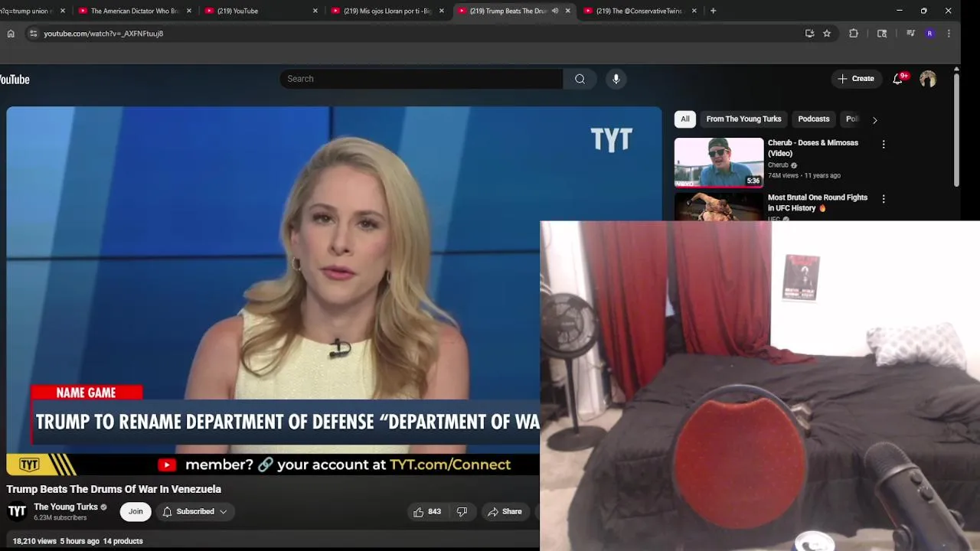Open Chrome side panel icon
980x551 pixels.
coord(882,34)
